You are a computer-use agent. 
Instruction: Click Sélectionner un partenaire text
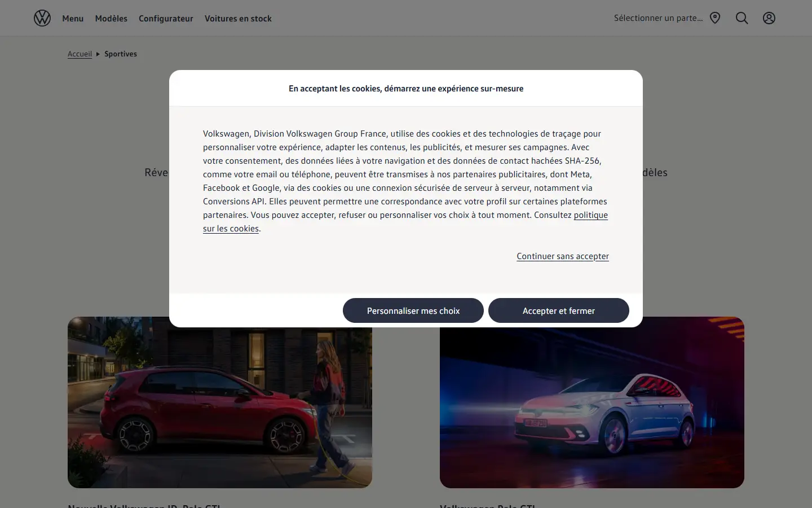659,18
